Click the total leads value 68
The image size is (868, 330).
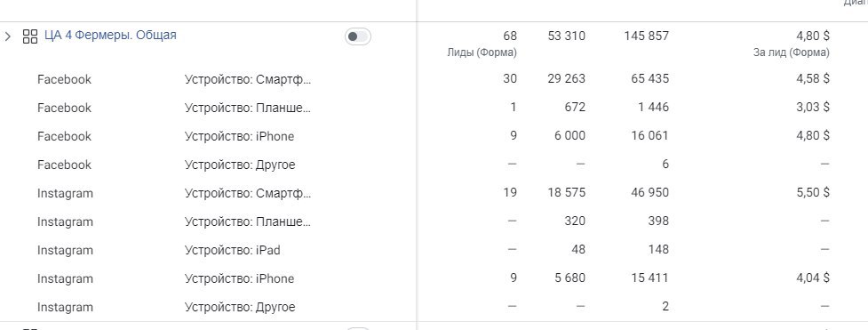(510, 36)
